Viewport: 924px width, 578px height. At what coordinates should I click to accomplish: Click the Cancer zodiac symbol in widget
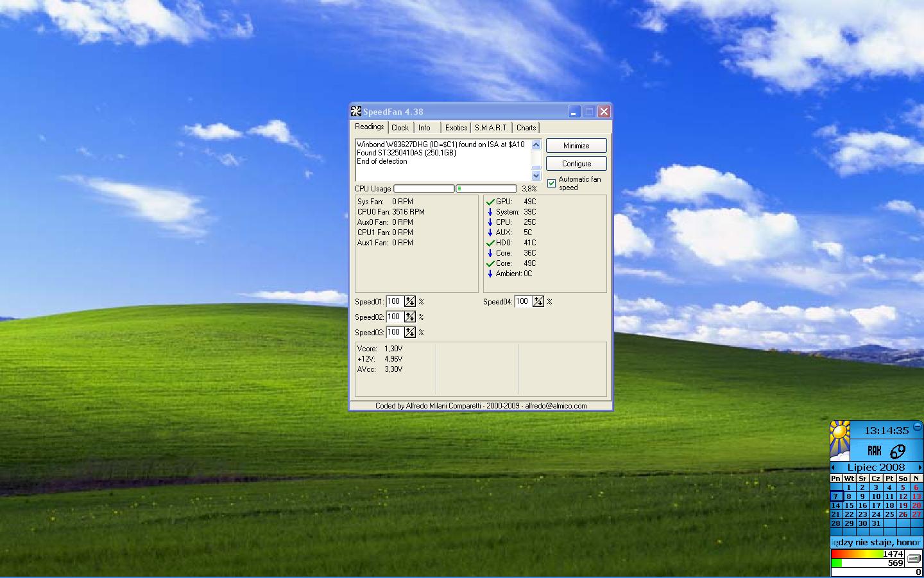pos(898,451)
